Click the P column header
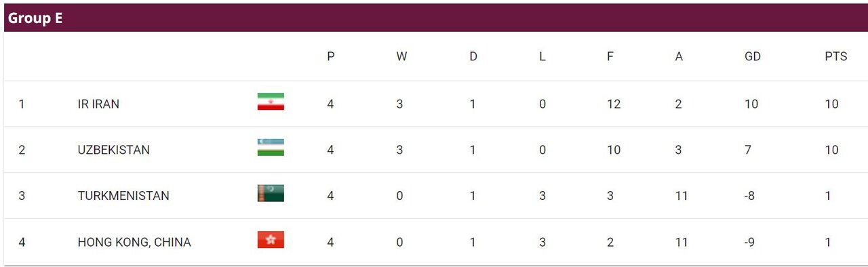868x267 pixels. pos(331,57)
